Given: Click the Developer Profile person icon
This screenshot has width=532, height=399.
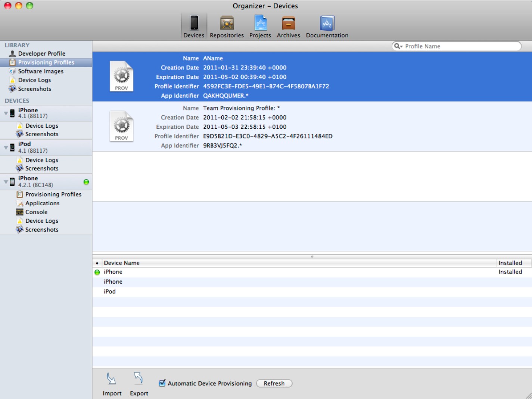Looking at the screenshot, I should [12, 54].
